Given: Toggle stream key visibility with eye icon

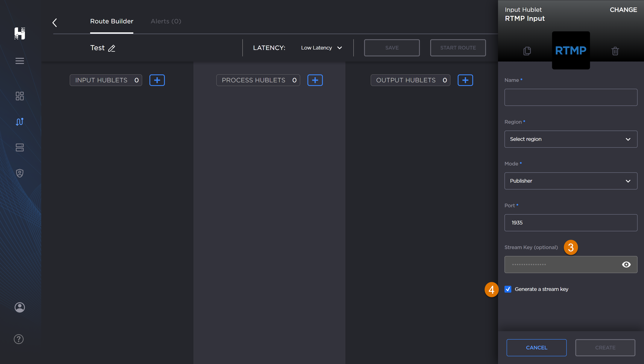Looking at the screenshot, I should 626,264.
